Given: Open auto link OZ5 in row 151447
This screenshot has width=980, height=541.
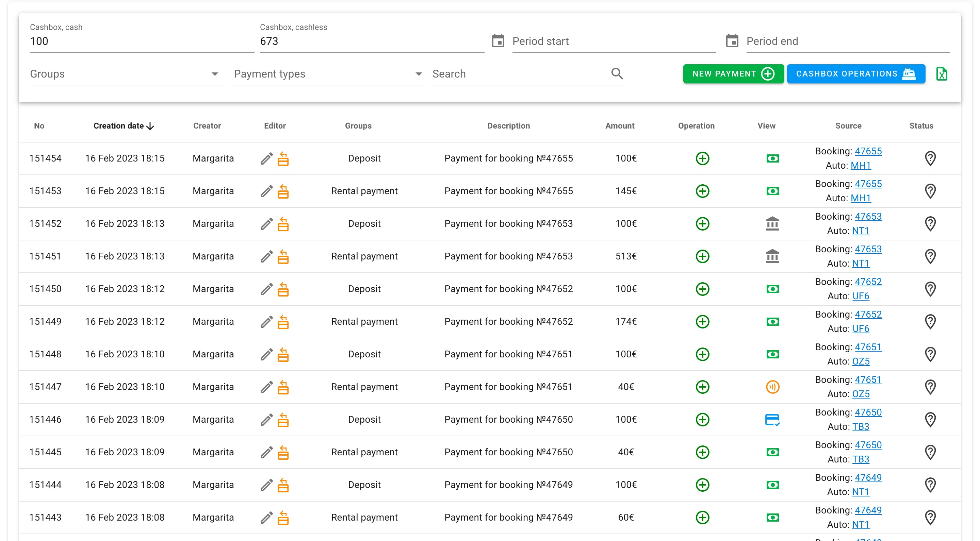Looking at the screenshot, I should 861,394.
